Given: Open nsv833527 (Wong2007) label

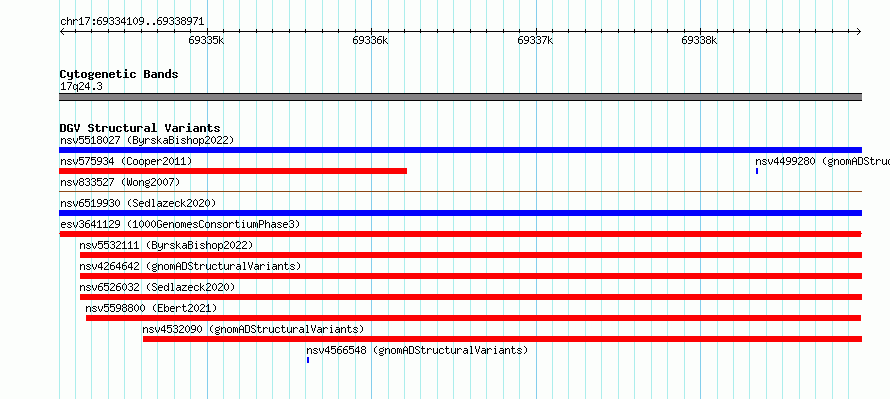Looking at the screenshot, I should point(120,182).
